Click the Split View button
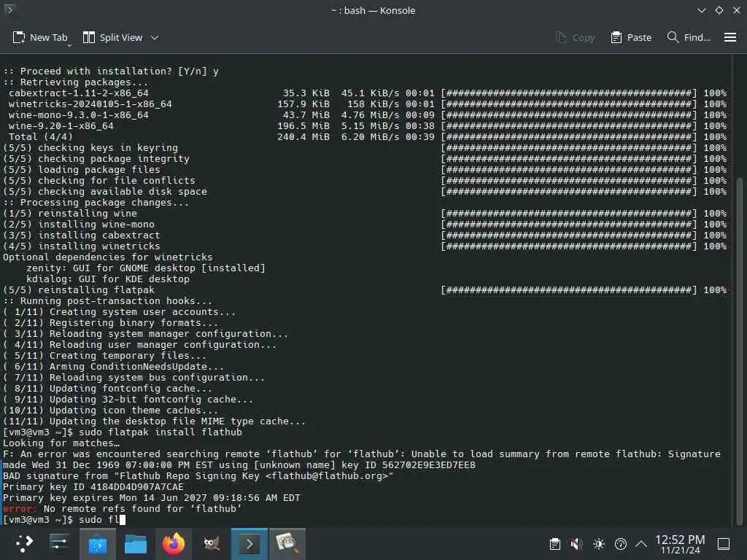Screen dimensions: 747x560 click(x=112, y=38)
